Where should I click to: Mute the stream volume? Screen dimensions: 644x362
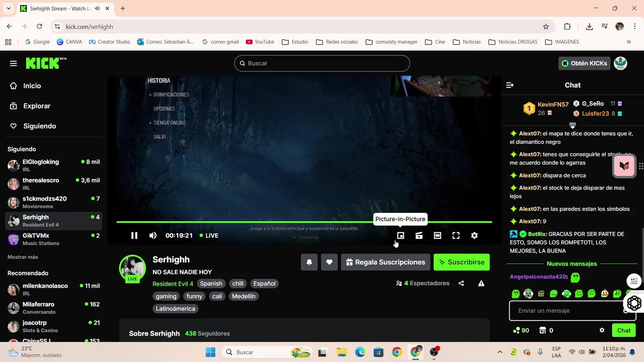153,235
